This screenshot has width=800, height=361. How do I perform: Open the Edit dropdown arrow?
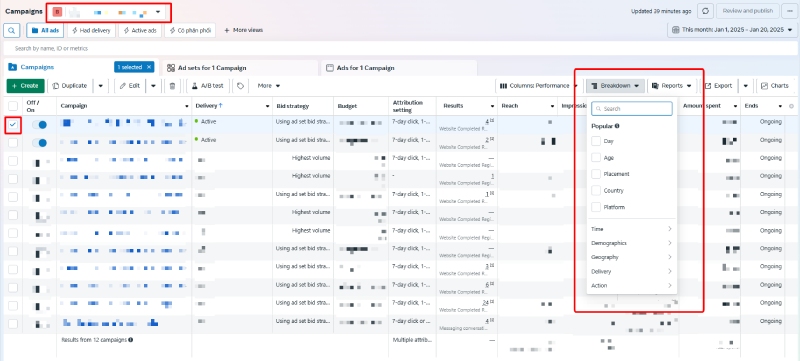[x=153, y=86]
